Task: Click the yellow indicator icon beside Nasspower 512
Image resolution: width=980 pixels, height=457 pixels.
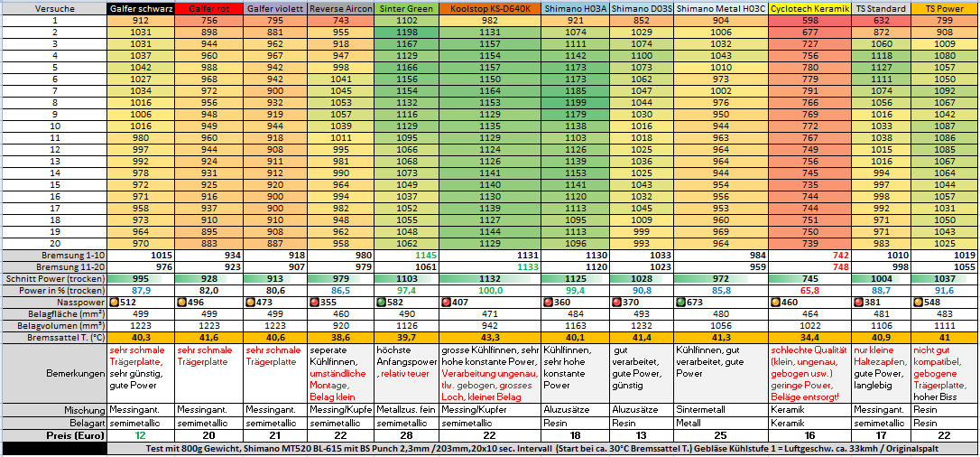Action: pyautogui.click(x=113, y=303)
